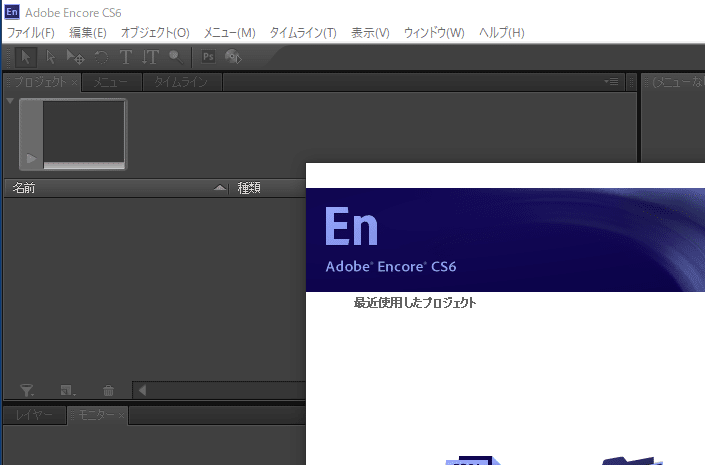Open the 編集(E) menu
The image size is (705, 465).
88,32
